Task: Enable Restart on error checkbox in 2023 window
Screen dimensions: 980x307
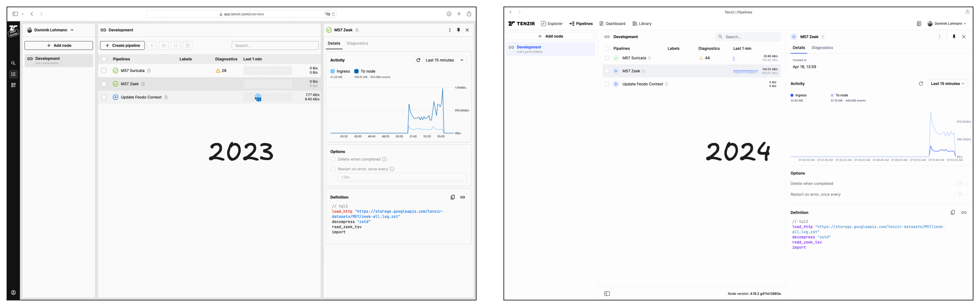Action: tap(333, 169)
